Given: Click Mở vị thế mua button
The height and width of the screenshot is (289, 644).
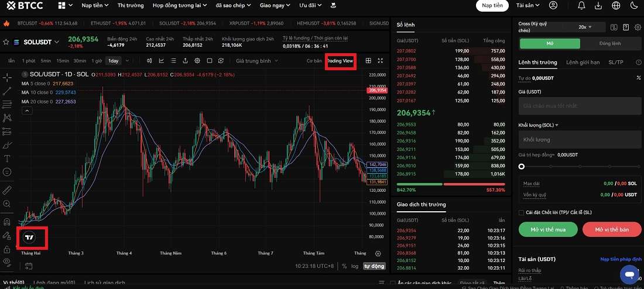Looking at the screenshot, I should click(549, 229).
